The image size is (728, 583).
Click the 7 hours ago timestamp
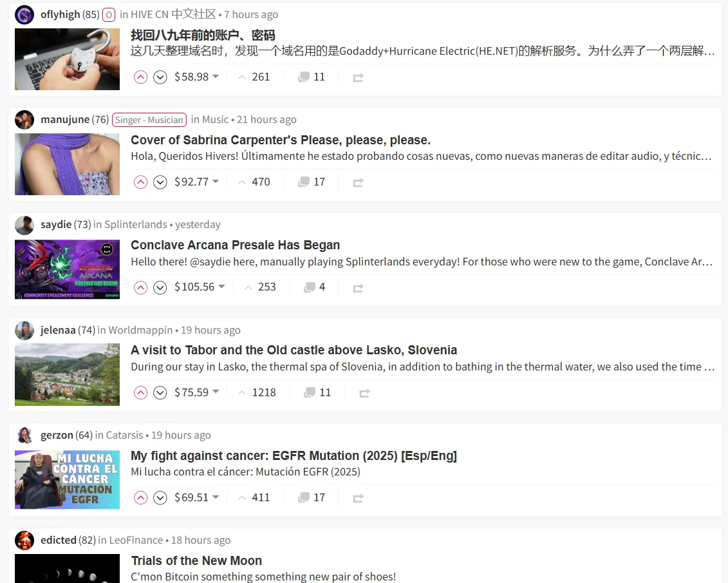click(251, 14)
